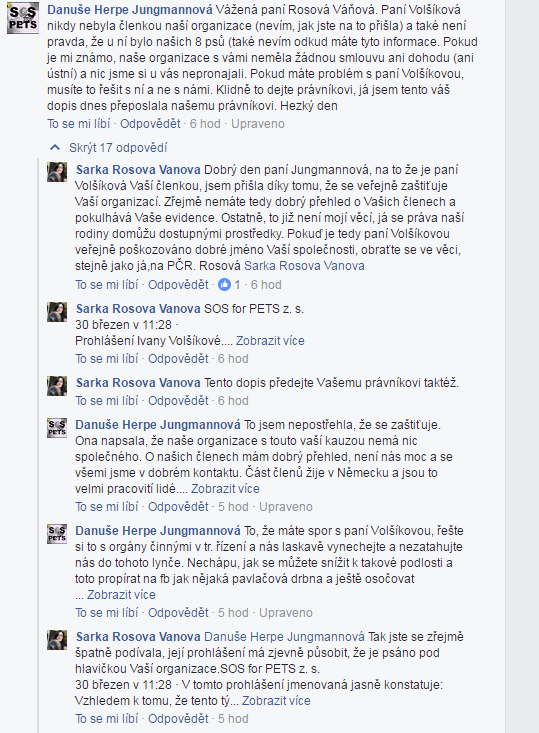This screenshot has width=539, height=733.
Task: Show more of the 'pavlačová drbna' comment
Action: point(121,595)
